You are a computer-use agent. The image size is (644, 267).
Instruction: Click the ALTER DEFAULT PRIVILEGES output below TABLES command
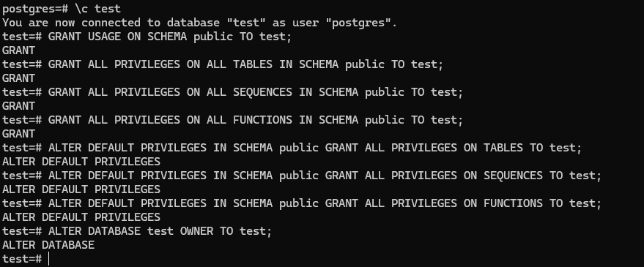click(x=81, y=162)
